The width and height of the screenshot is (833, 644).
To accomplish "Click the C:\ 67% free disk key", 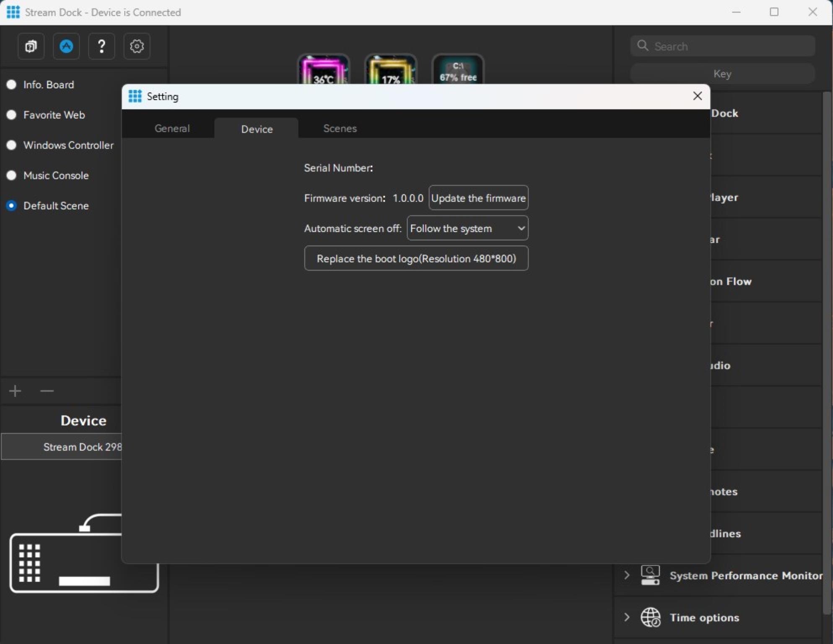I will pos(458,70).
